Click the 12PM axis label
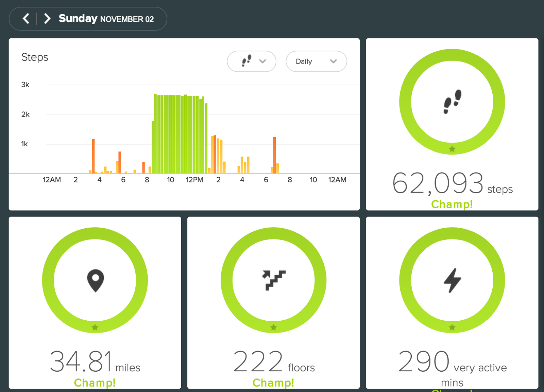This screenshot has width=544, height=392. click(194, 180)
